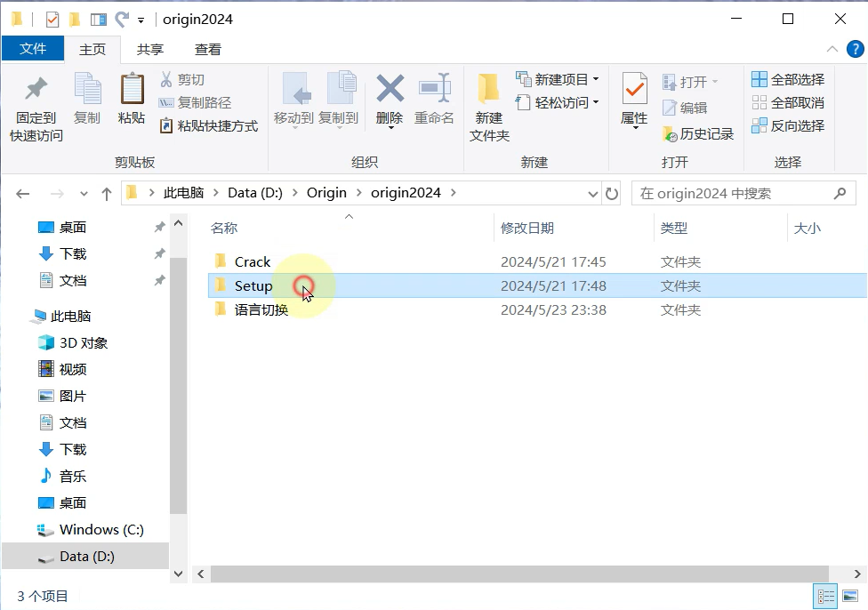Viewport: 868px width, 610px height.
Task: Open pinned Downloads (下载) in Quick access
Action: coord(73,254)
